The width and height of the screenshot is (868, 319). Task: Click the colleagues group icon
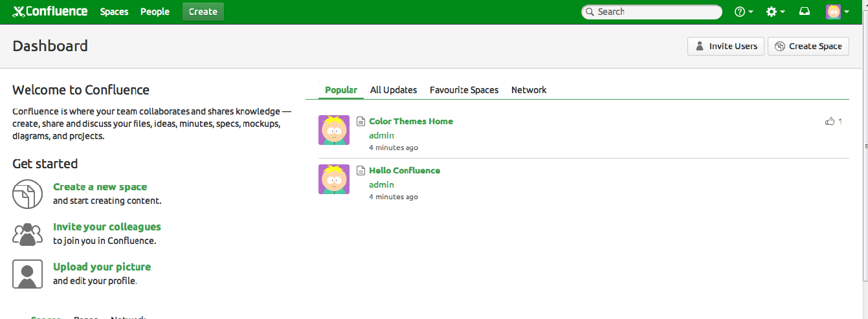pos(27,234)
